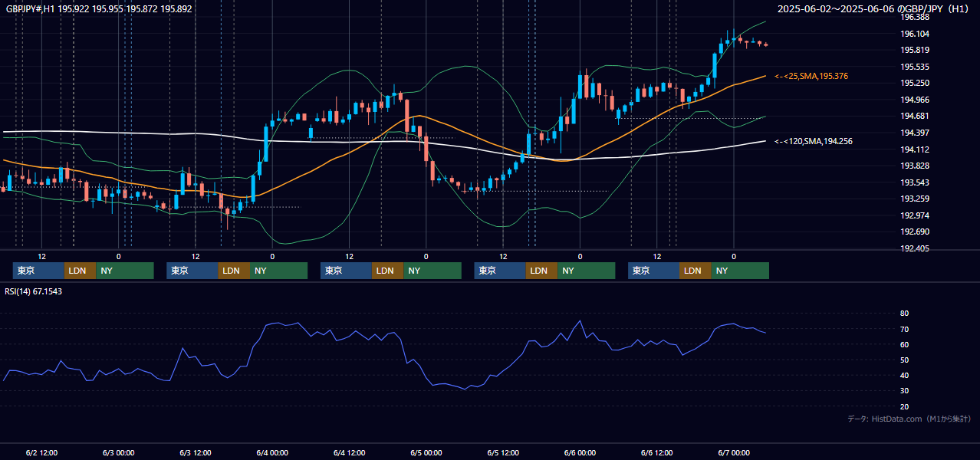Select the 2025-06-02~2025-06-06 GBP/JPY (H1) title
Viewport: 980px width, 460px height.
point(874,9)
